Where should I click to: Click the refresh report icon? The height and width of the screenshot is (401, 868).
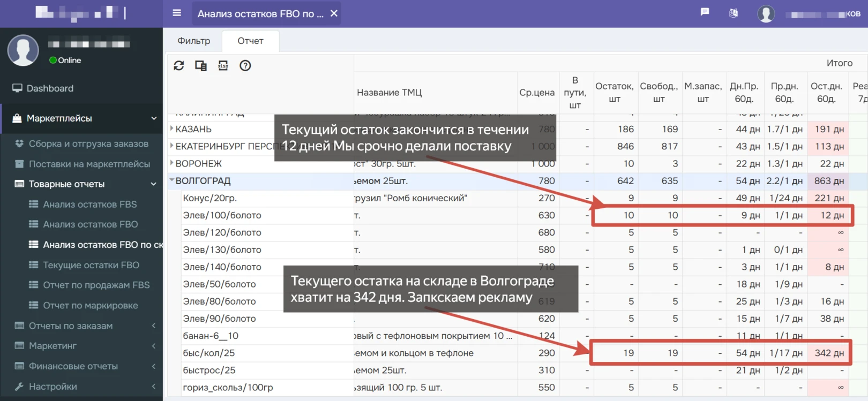tap(179, 65)
